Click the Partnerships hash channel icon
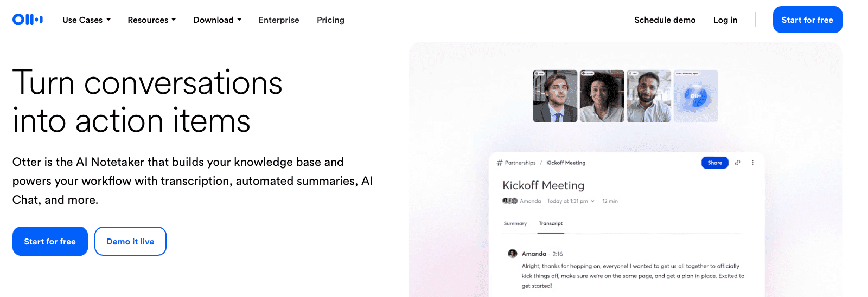 pyautogui.click(x=500, y=163)
